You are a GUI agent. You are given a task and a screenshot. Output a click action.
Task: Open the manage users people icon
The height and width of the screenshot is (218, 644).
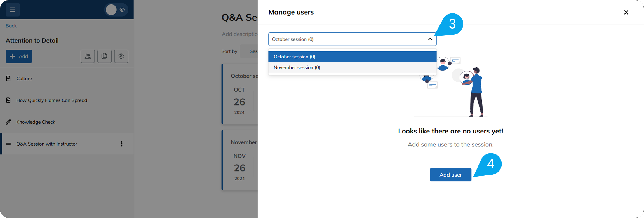88,56
